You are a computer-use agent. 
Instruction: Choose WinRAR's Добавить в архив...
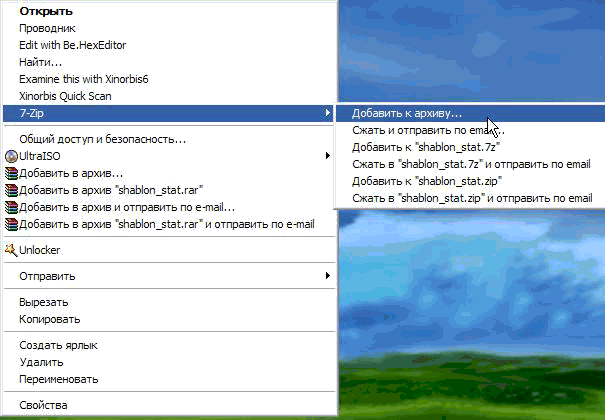(x=169, y=173)
